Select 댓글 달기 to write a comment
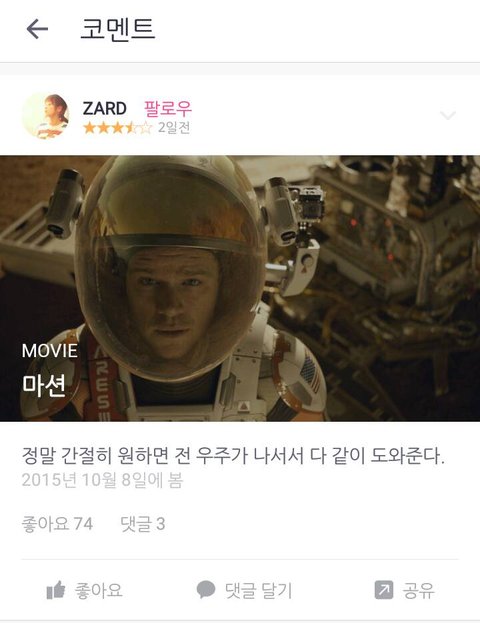The height and width of the screenshot is (623, 480). tap(258, 590)
